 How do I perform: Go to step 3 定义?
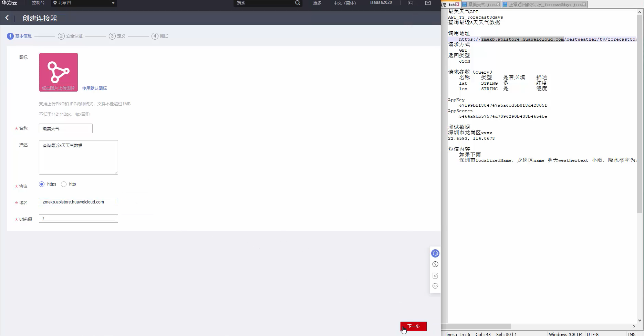point(117,36)
